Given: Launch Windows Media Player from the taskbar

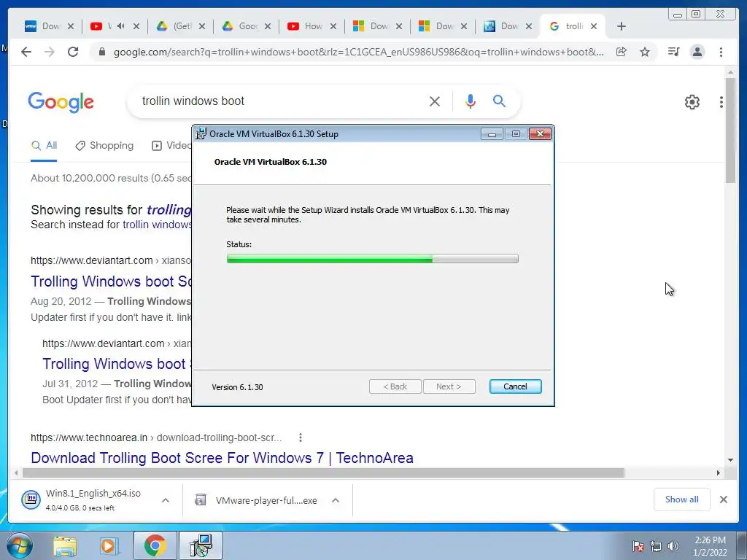Looking at the screenshot, I should point(109,545).
